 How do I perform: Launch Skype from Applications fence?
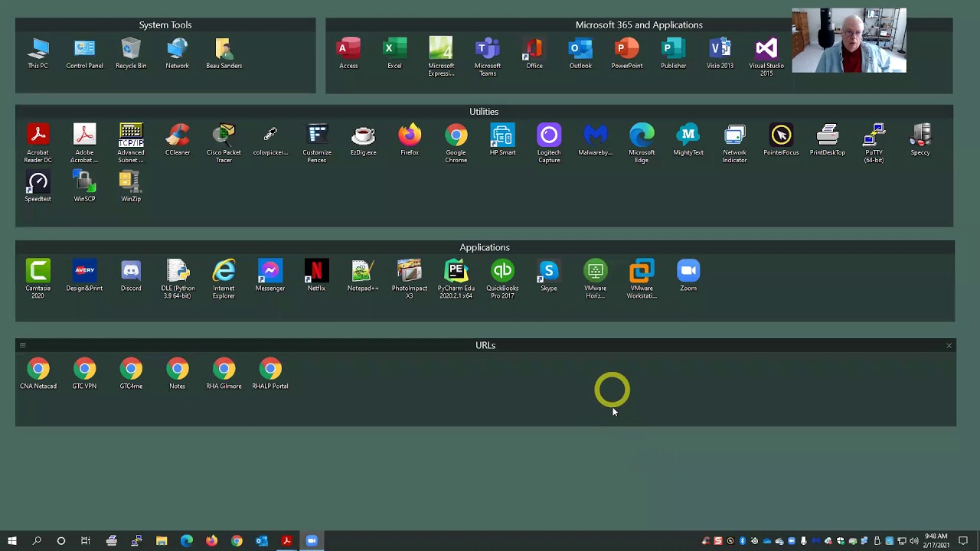point(549,275)
